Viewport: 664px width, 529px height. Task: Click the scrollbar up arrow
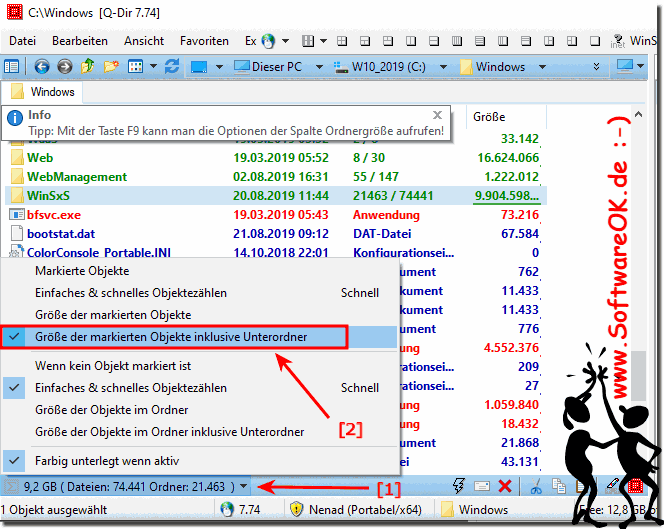pyautogui.click(x=639, y=114)
